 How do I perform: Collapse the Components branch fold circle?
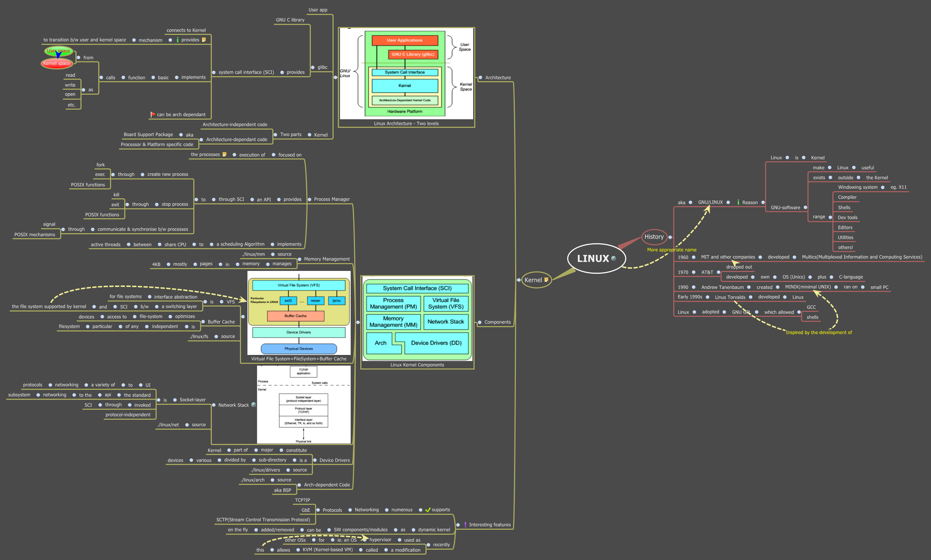click(x=480, y=322)
